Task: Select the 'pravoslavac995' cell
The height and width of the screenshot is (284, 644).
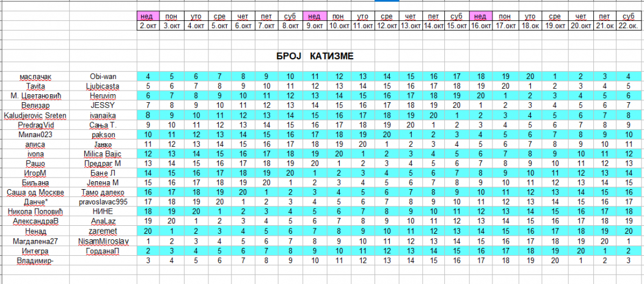Action: 103,202
